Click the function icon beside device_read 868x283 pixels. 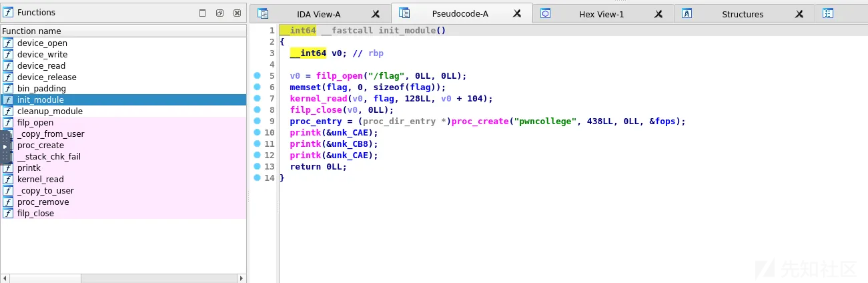tap(8, 65)
